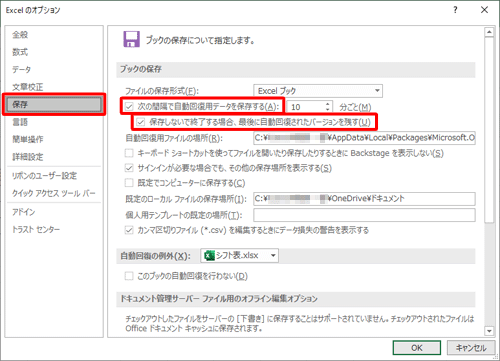This screenshot has width=500, height=361.
Task: Open the 簡単操作 category
Action: (28, 139)
